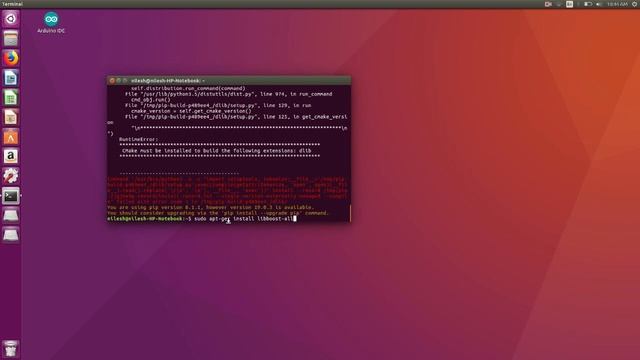Minimize the terminal window
640x360 pixels.
tap(119, 81)
